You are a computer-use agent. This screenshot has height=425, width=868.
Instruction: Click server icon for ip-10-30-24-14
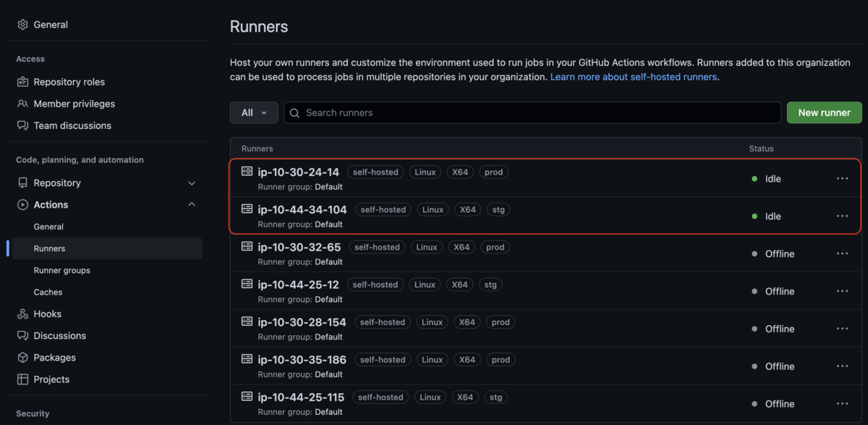point(247,172)
